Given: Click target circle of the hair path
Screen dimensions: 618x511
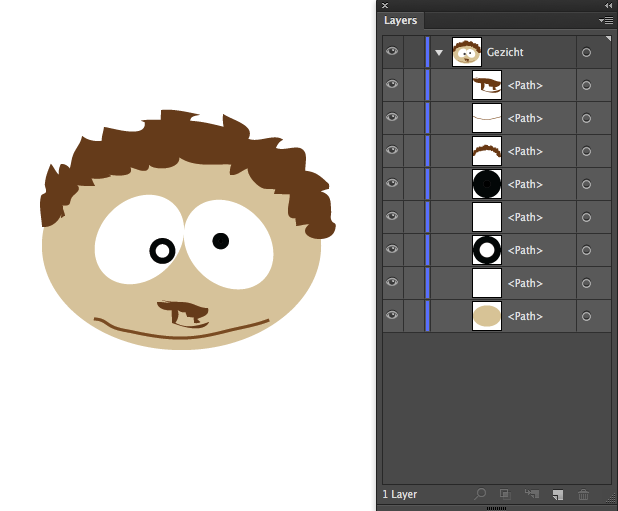Looking at the screenshot, I should click(x=586, y=151).
